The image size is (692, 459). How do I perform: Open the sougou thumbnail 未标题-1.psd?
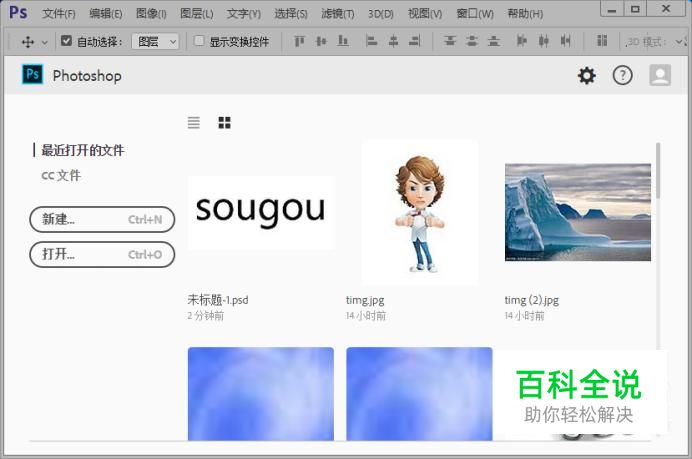tap(260, 213)
